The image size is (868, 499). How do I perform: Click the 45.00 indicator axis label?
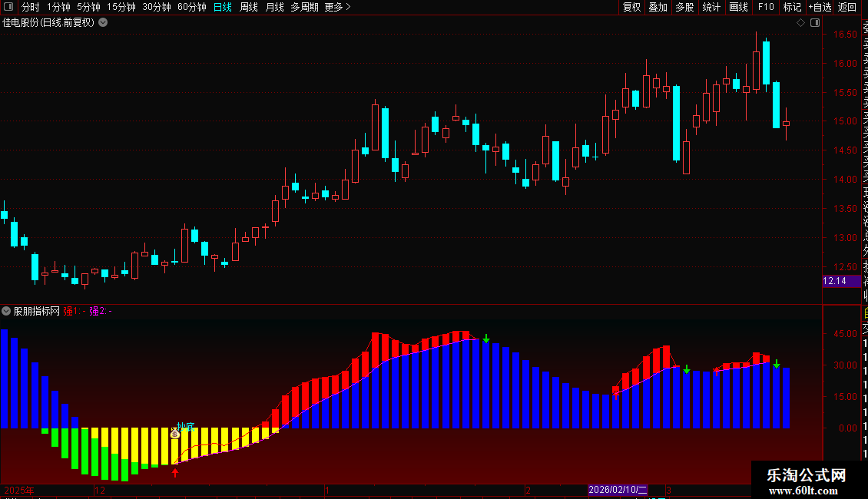[845, 334]
